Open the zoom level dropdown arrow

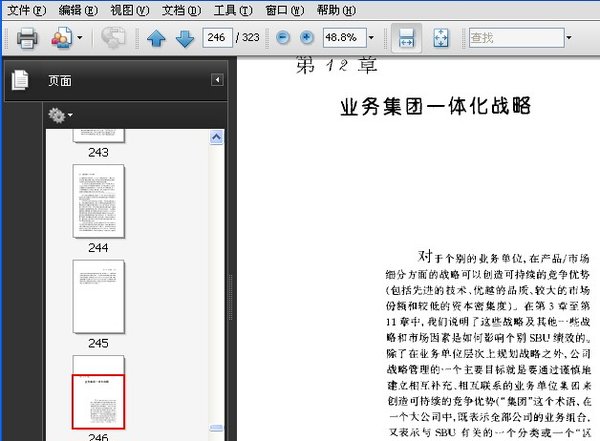(x=371, y=38)
